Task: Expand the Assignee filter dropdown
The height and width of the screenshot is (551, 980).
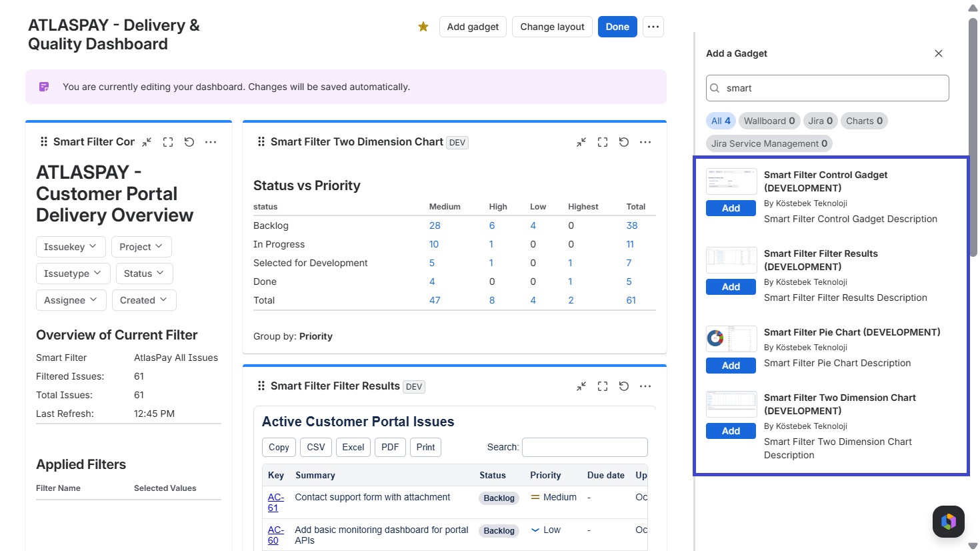Action: tap(71, 300)
